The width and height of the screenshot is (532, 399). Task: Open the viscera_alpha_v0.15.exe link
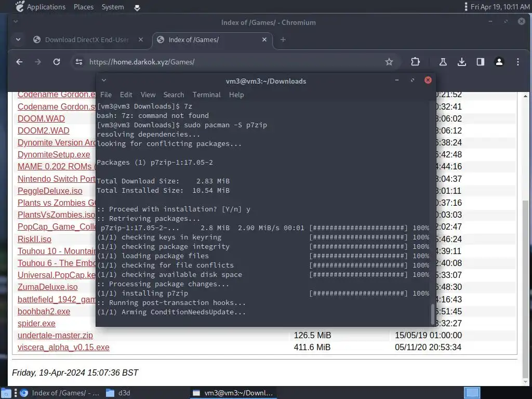pos(63,347)
